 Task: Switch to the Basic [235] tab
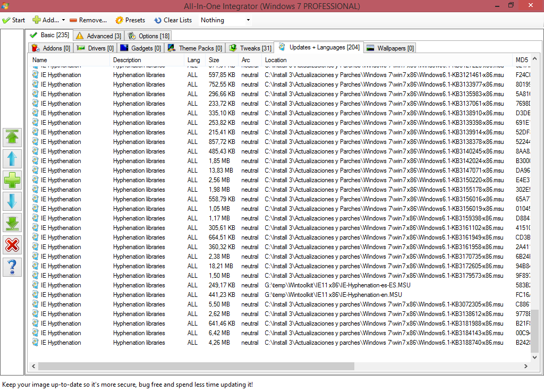click(49, 35)
